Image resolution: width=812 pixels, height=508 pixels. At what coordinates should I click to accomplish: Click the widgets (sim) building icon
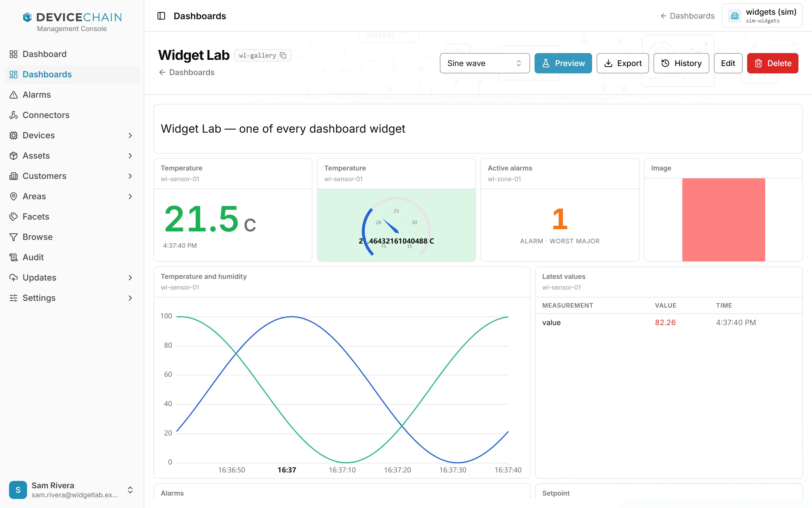click(x=734, y=16)
